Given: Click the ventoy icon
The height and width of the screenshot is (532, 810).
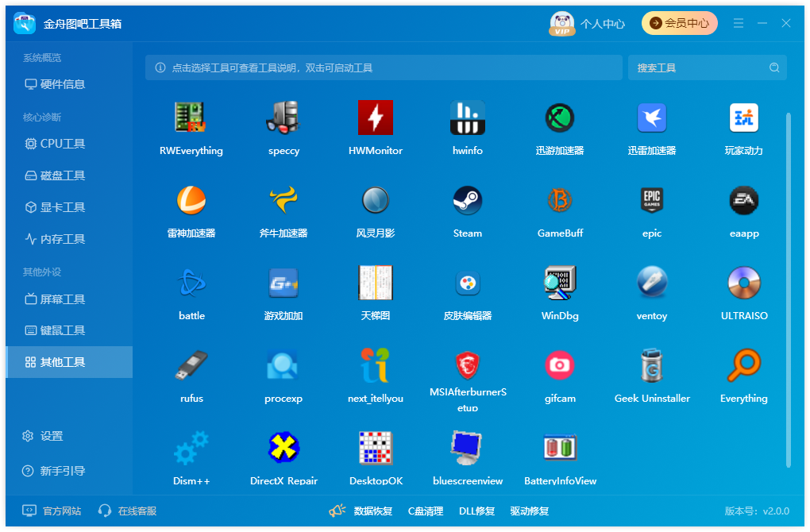Looking at the screenshot, I should click(x=652, y=283).
